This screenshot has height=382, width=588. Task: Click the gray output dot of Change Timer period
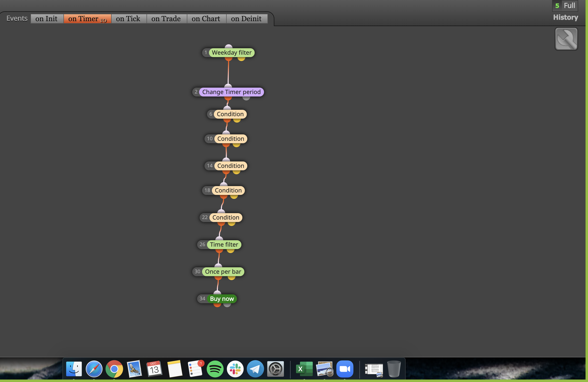pos(246,98)
